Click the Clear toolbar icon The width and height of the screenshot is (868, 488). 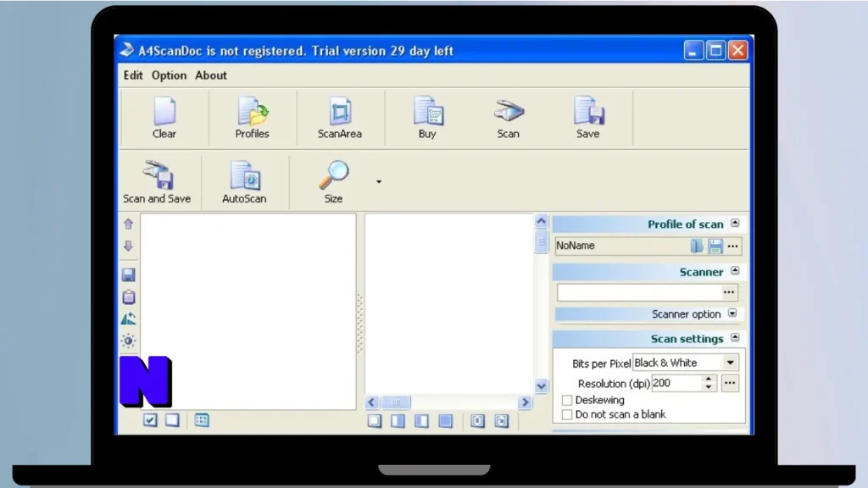[164, 118]
